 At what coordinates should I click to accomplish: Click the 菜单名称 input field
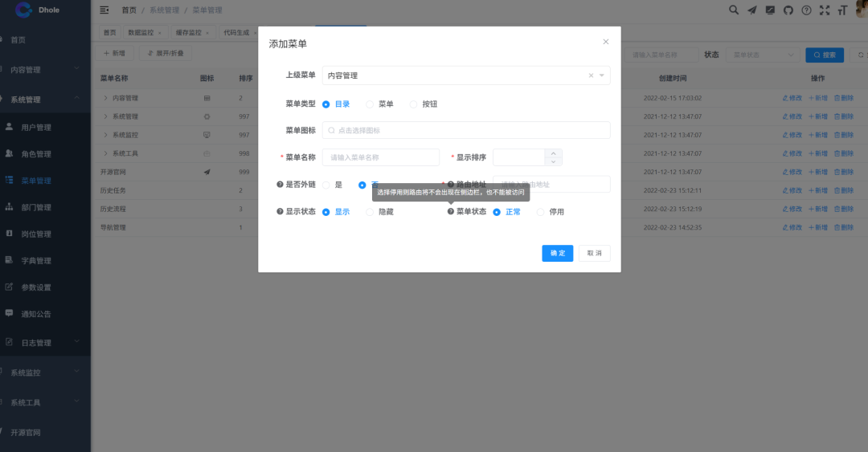pyautogui.click(x=381, y=157)
